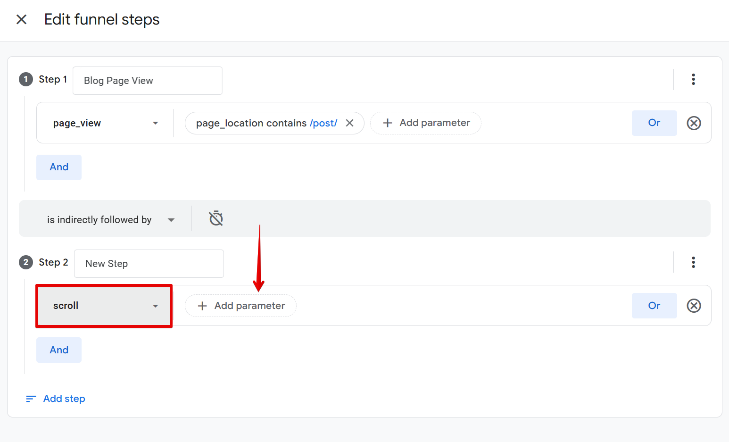729x442 pixels.
Task: Click And button under Step 2
Action: 59,350
